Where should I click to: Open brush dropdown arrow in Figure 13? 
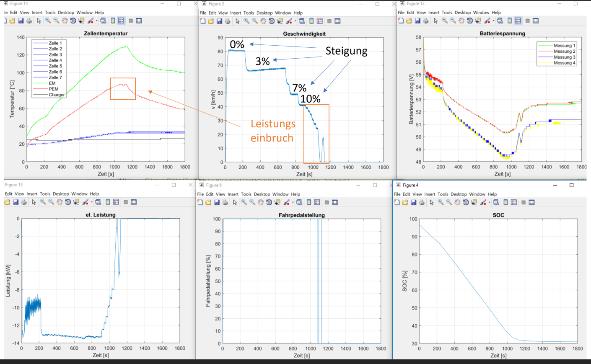[x=92, y=202]
